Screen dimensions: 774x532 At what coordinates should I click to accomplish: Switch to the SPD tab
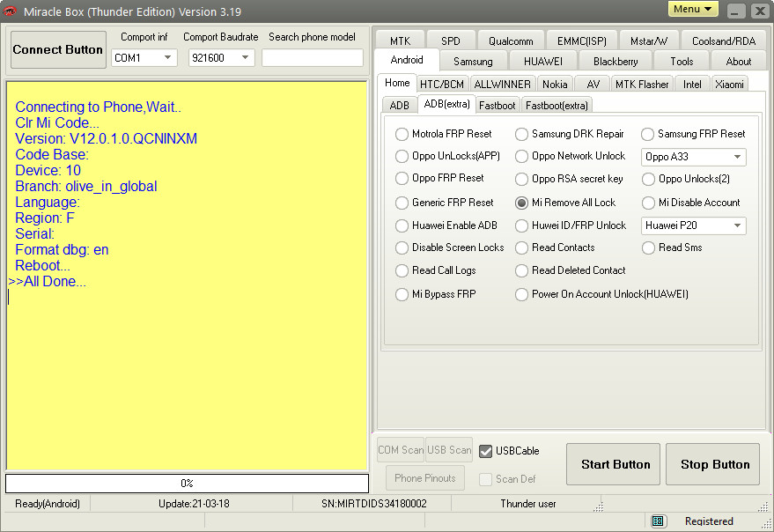point(451,41)
